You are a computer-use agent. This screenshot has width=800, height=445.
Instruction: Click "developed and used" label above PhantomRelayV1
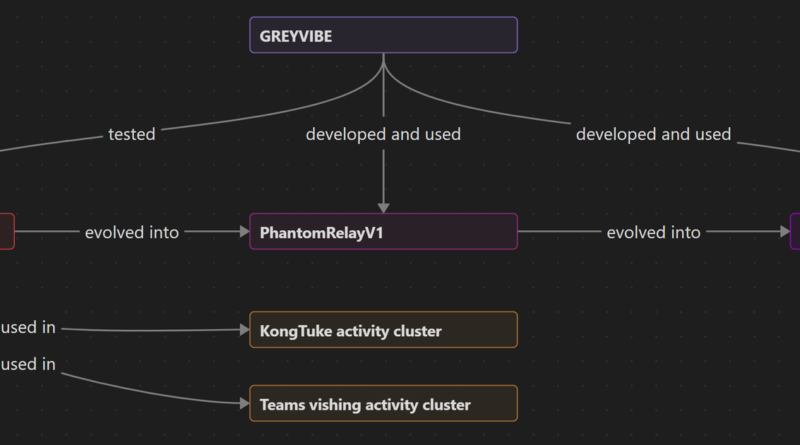(383, 134)
